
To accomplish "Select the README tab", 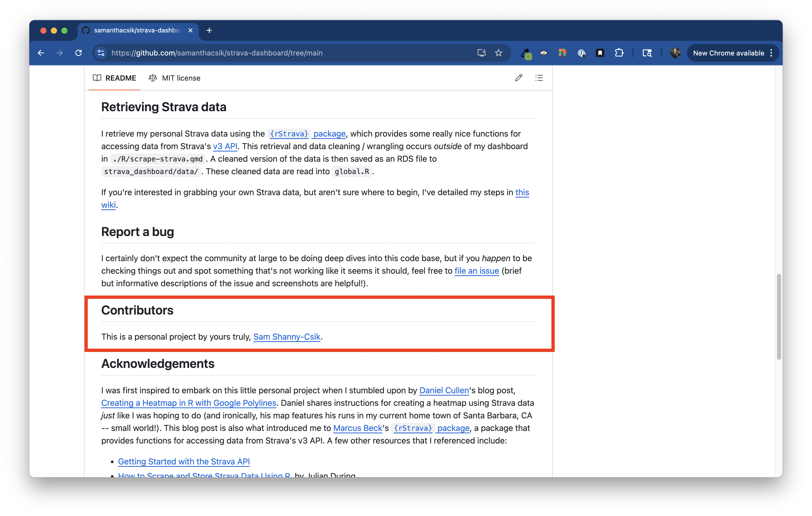I will pos(114,78).
